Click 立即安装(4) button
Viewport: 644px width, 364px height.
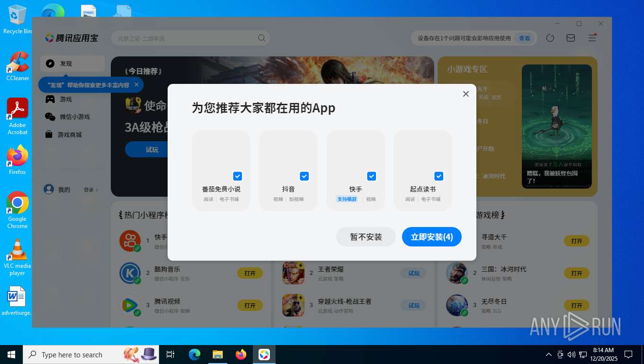click(432, 237)
